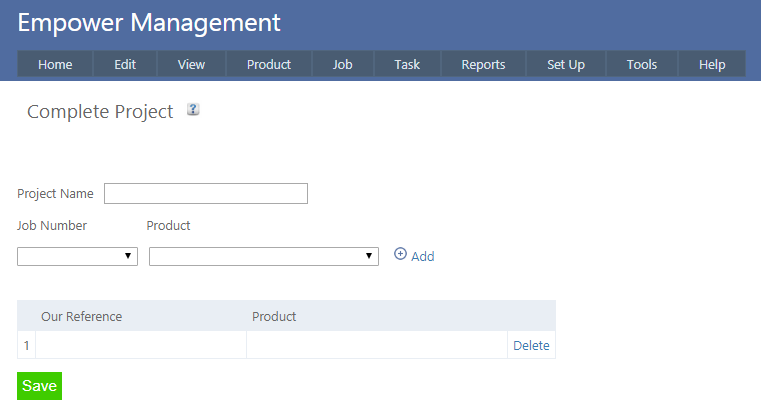Open the Home menu

[55, 64]
